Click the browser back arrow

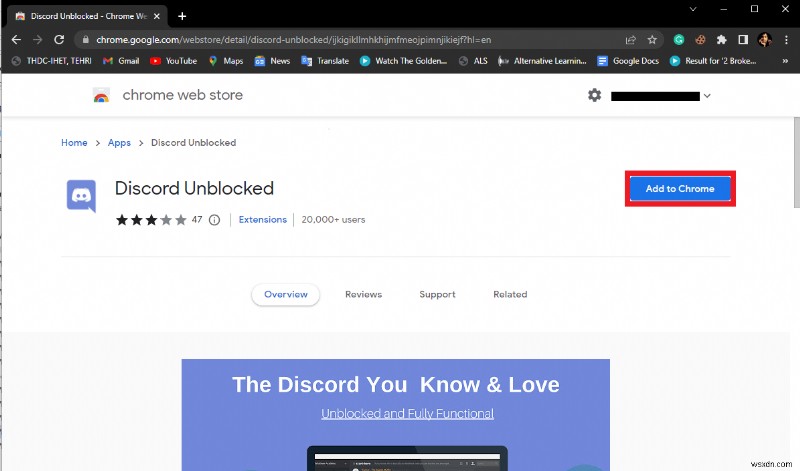[16, 40]
